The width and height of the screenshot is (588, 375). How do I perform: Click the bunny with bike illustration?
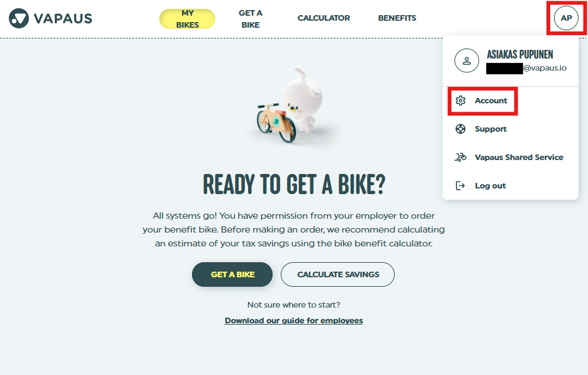point(293,107)
